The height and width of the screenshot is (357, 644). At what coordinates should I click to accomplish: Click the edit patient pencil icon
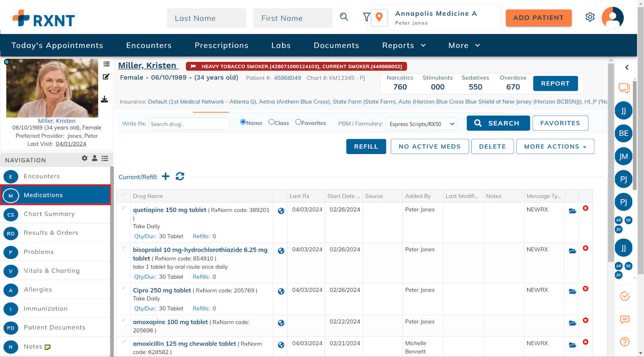point(106,76)
